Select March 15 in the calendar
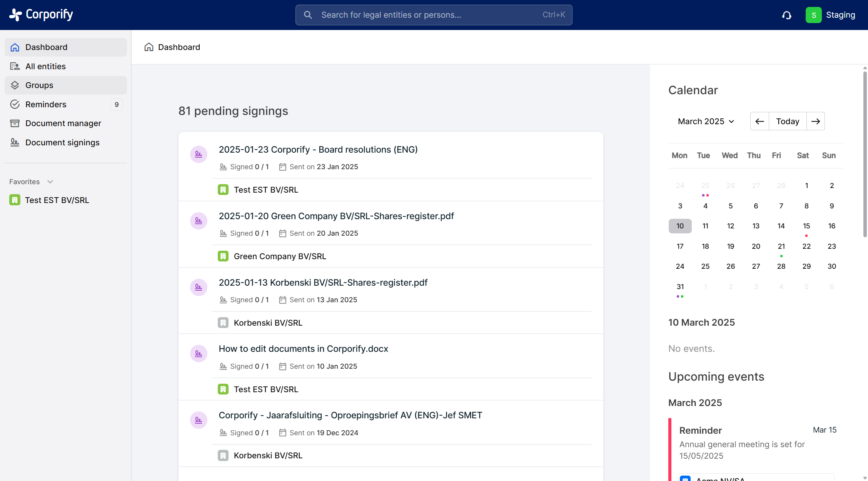The width and height of the screenshot is (868, 481). pyautogui.click(x=806, y=226)
